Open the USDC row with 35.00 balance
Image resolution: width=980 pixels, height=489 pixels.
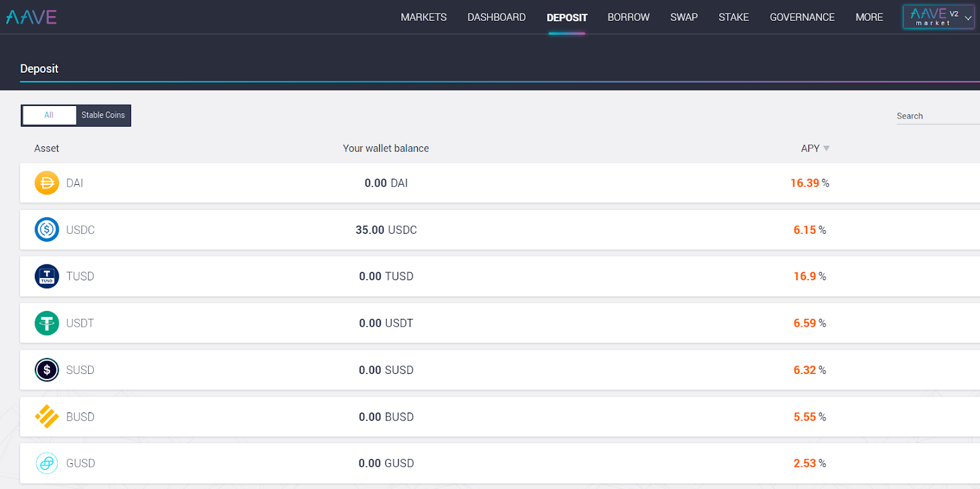[386, 230]
